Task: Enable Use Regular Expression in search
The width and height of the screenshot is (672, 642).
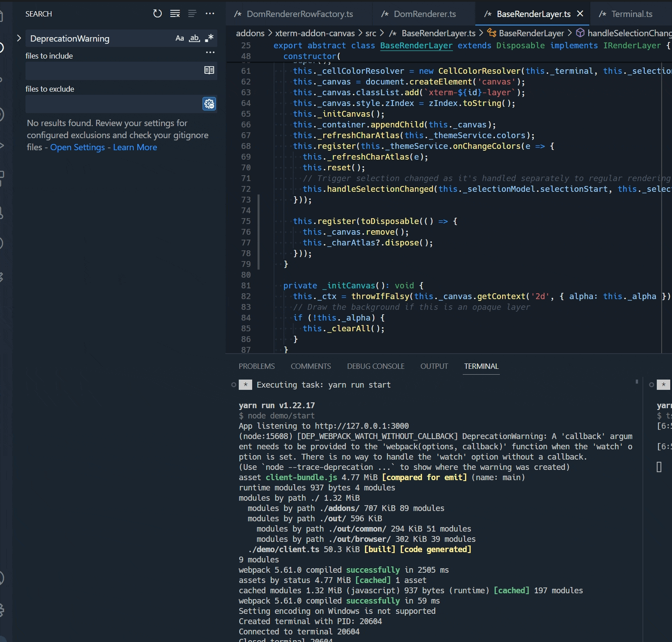Action: coord(208,38)
